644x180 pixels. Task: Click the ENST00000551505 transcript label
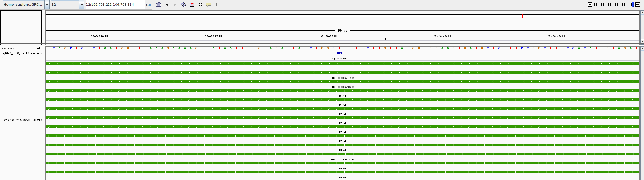pos(342,78)
